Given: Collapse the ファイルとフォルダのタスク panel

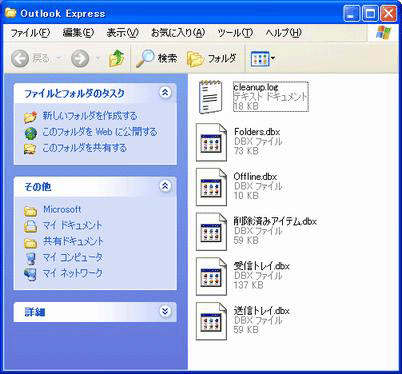Looking at the screenshot, I should click(165, 93).
